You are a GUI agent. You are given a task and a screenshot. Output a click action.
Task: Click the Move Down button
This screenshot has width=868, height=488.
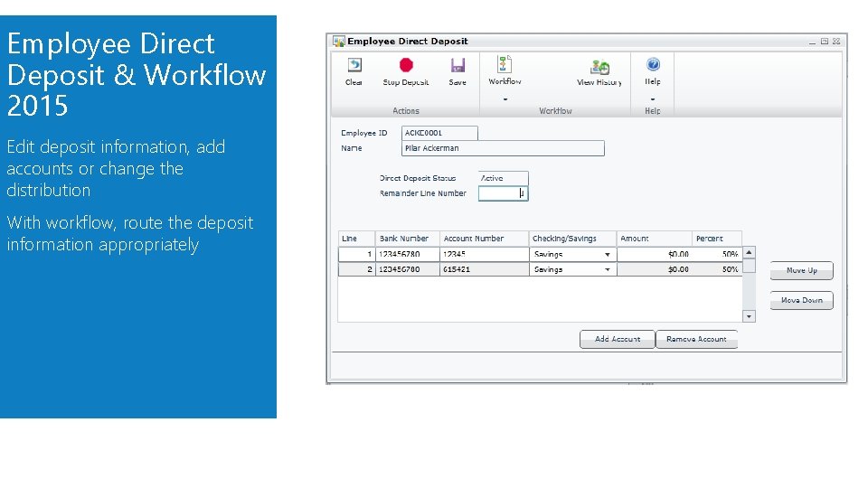(x=802, y=300)
